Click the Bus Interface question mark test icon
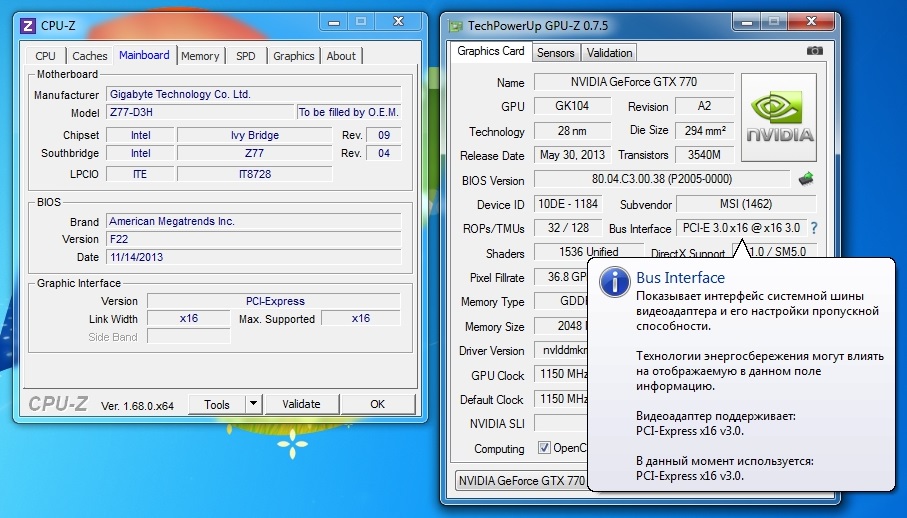The width and height of the screenshot is (907, 518). (x=814, y=228)
